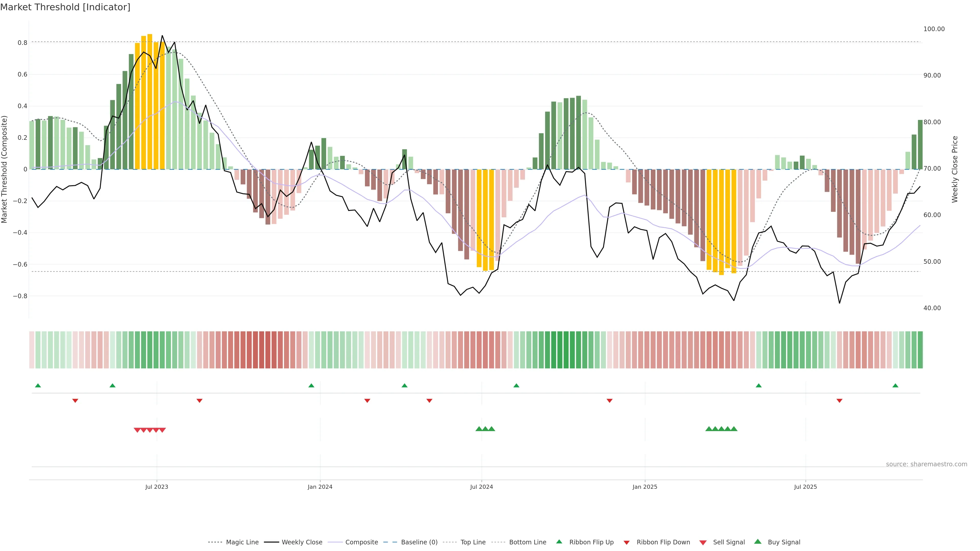Click the leftmost green Ribbon Flip Up marker

click(x=38, y=386)
